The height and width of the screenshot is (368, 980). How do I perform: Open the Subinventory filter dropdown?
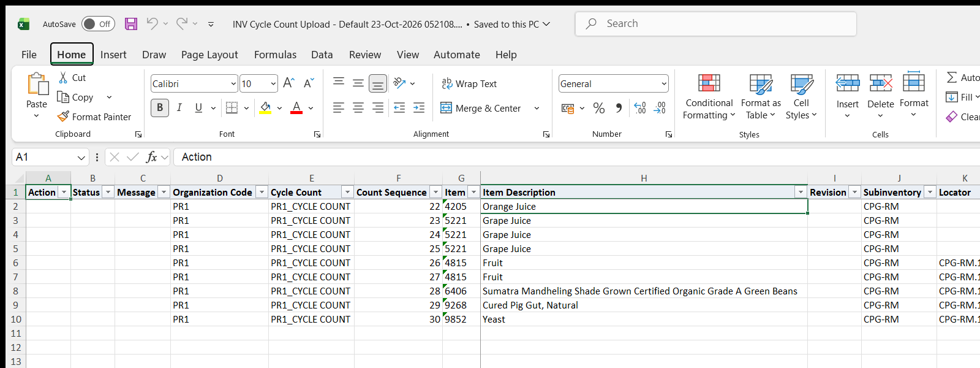pos(930,193)
